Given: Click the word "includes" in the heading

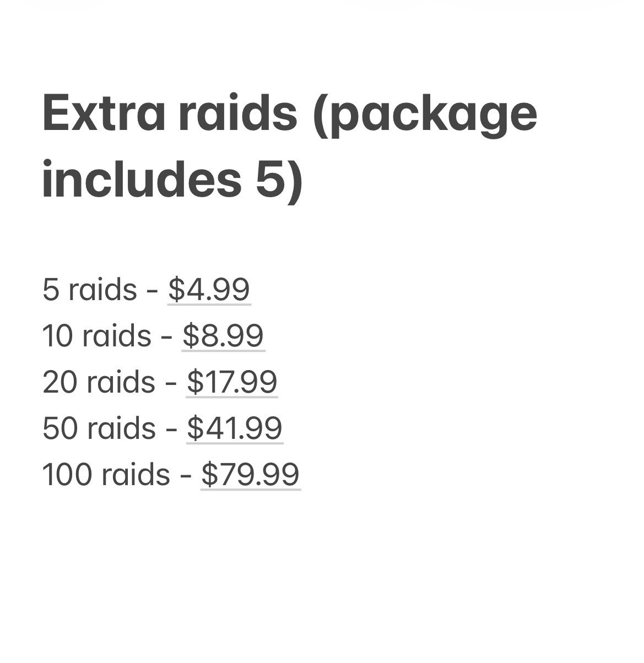Looking at the screenshot, I should pyautogui.click(x=142, y=179).
